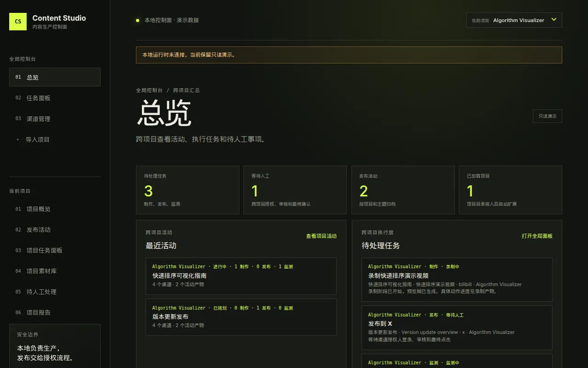Viewport: 588px width, 368px height.
Task: Click the 只读演示 button
Action: [x=547, y=116]
